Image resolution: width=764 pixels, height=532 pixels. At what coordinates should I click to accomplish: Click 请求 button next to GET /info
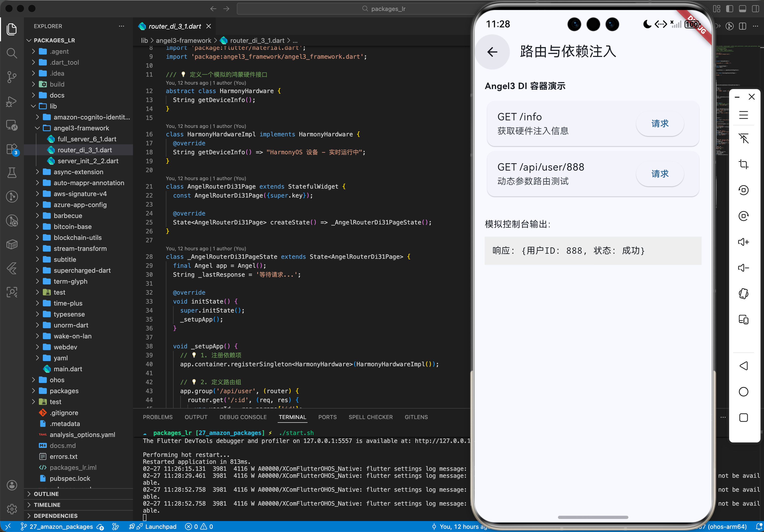pyautogui.click(x=660, y=123)
